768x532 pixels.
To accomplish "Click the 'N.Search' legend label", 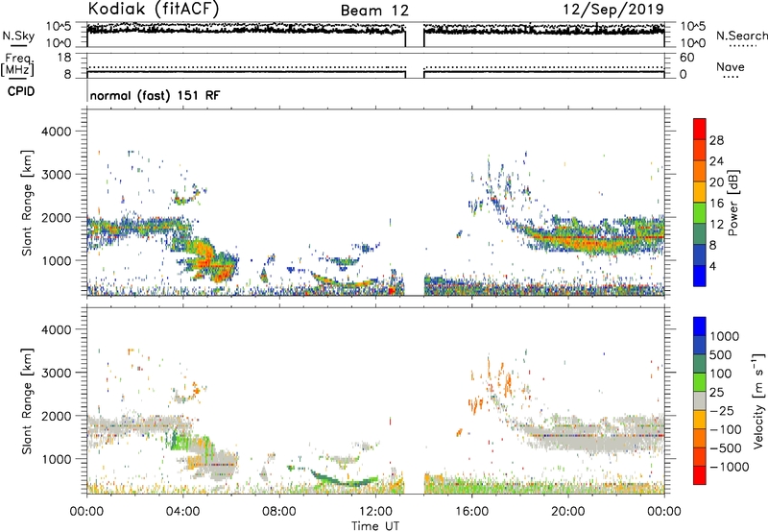I will tap(741, 36).
